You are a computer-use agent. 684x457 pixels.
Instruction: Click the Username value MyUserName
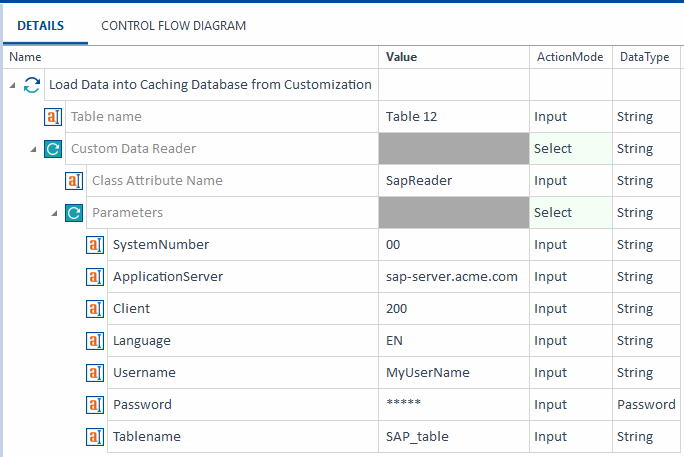pyautogui.click(x=427, y=373)
